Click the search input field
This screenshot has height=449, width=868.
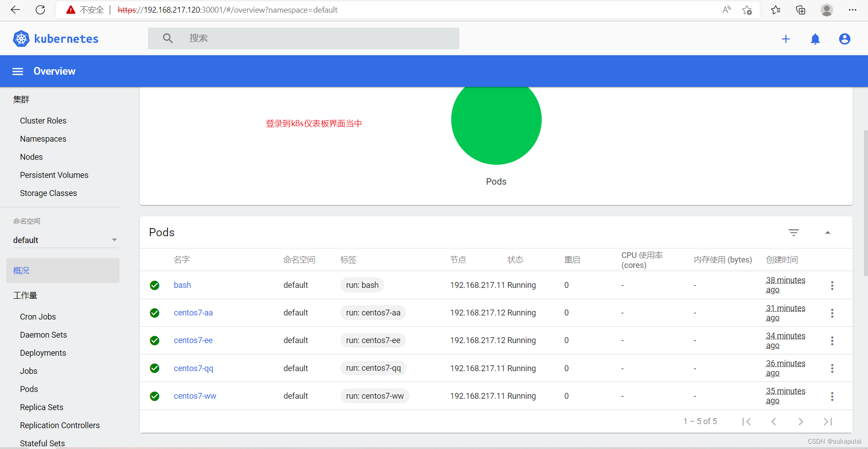click(x=304, y=38)
